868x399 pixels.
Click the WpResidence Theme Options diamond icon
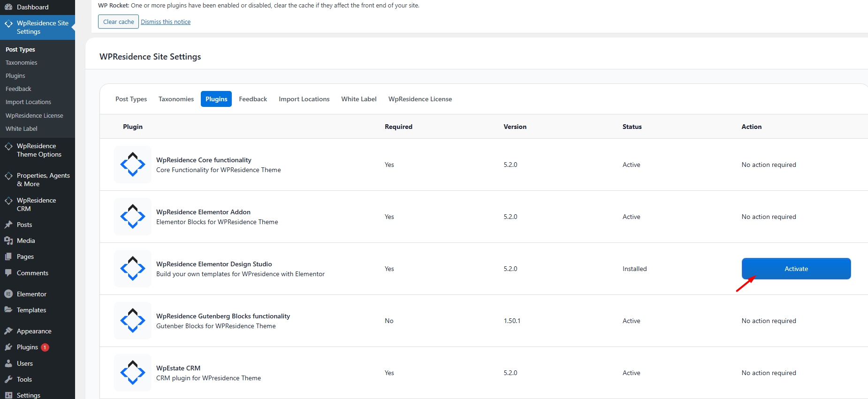8,146
